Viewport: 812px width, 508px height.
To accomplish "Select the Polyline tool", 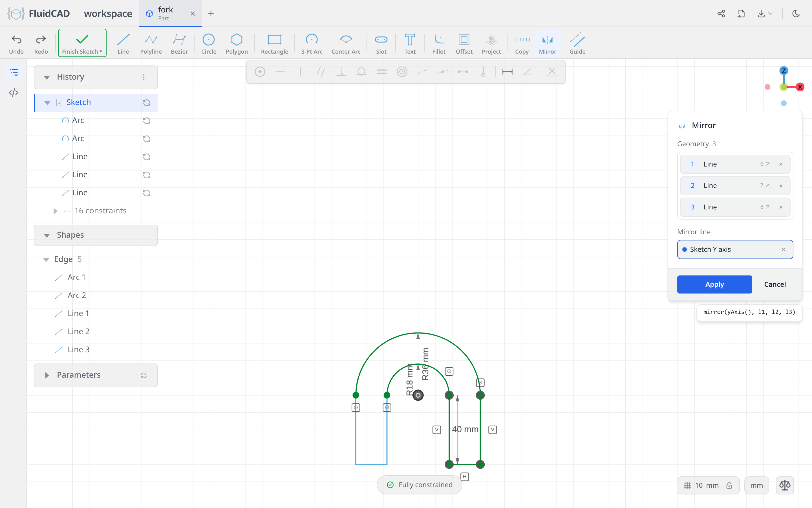I will [151, 44].
